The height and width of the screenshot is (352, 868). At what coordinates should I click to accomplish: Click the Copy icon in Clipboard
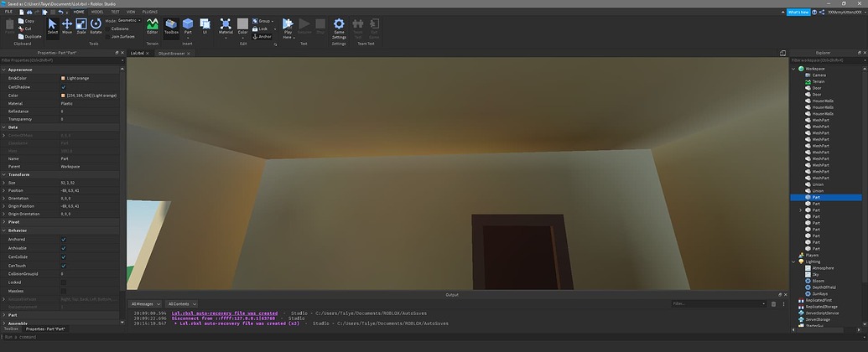pos(21,21)
